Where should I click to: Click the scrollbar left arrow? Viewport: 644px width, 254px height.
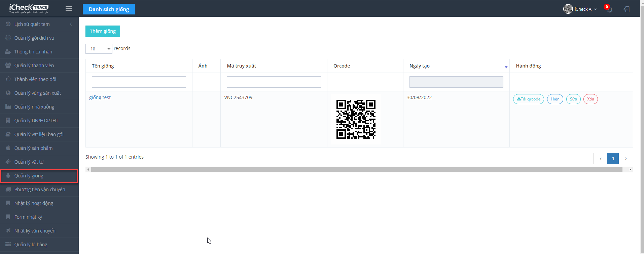(x=88, y=170)
